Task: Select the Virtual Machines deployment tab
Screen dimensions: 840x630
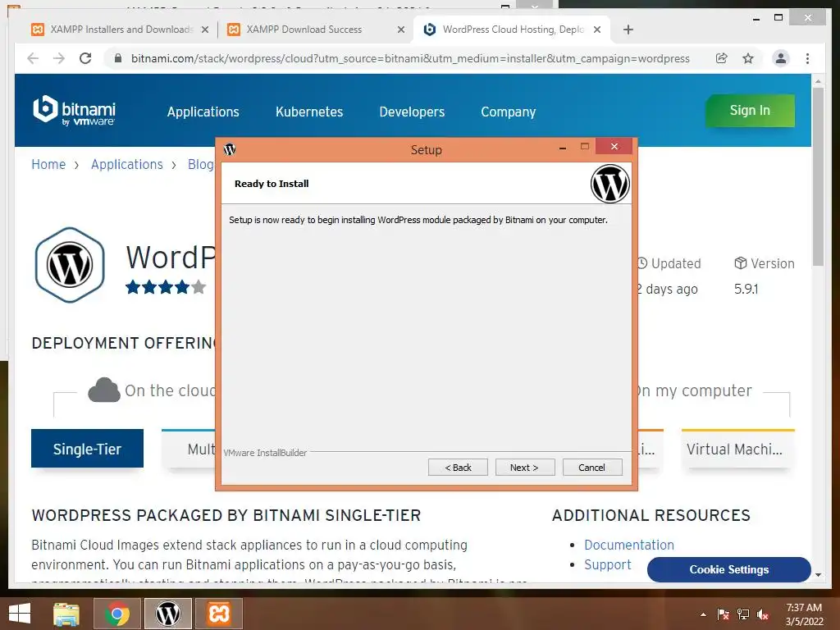Action: tap(737, 449)
